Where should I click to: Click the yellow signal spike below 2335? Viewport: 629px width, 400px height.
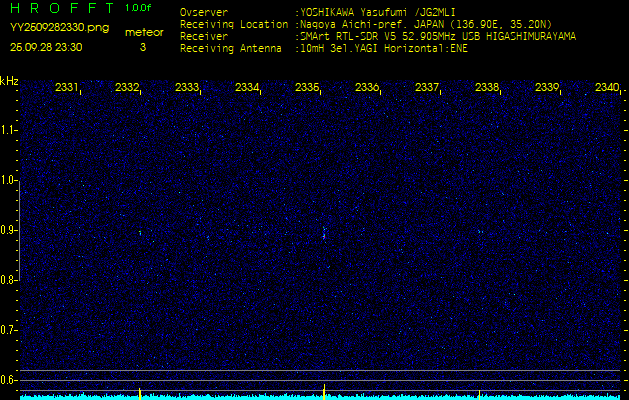325,389
